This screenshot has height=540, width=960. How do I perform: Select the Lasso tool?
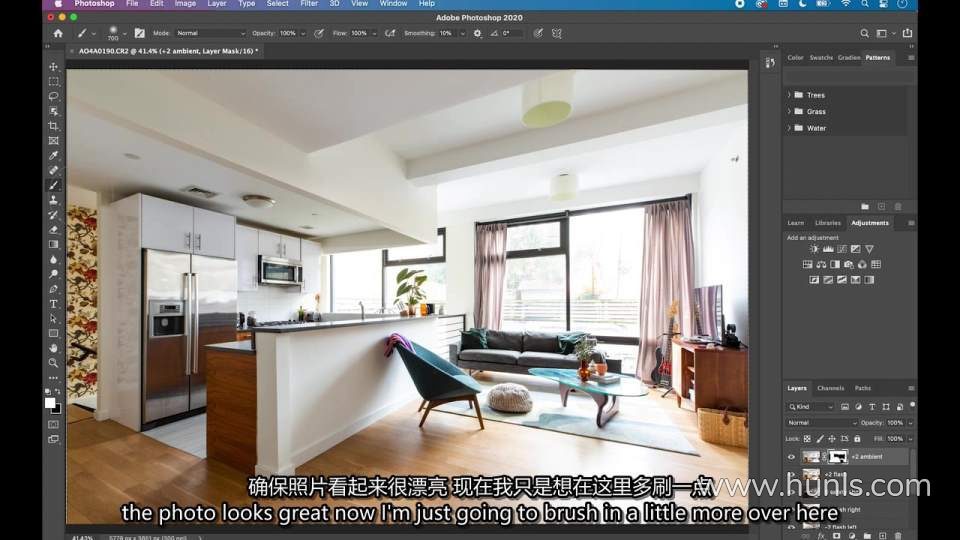point(54,96)
